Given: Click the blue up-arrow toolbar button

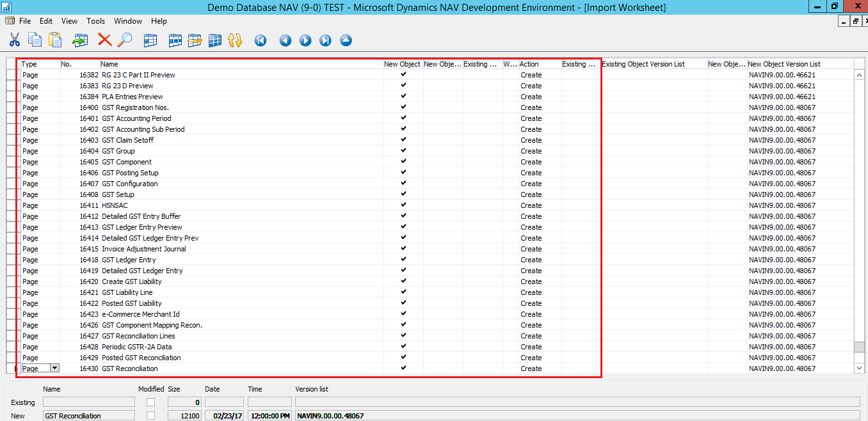Looking at the screenshot, I should tap(346, 40).
